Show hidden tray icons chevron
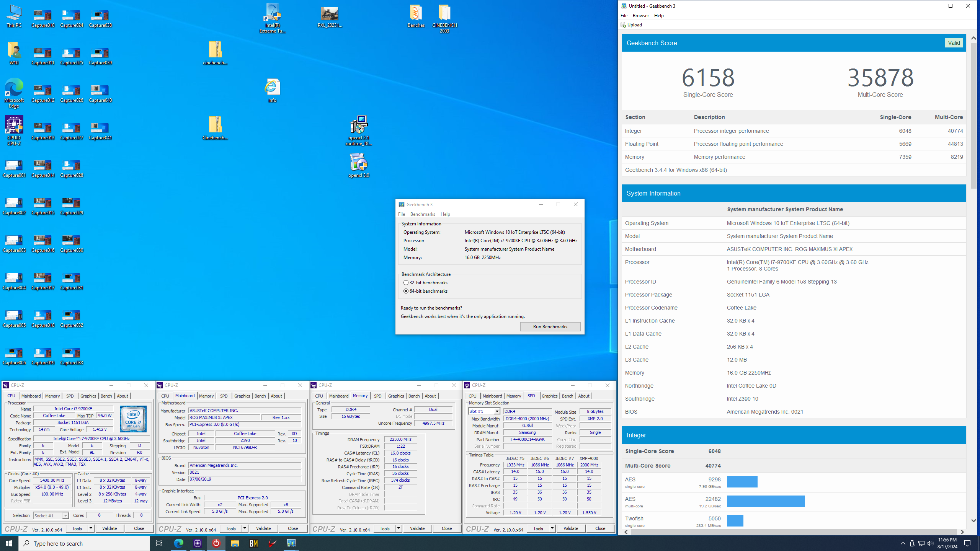The height and width of the screenshot is (551, 980). (x=903, y=543)
